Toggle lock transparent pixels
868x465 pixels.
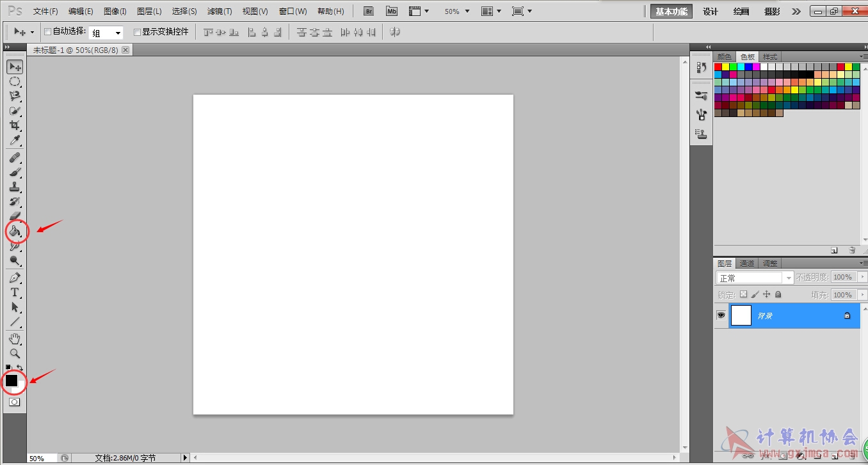[x=743, y=295]
